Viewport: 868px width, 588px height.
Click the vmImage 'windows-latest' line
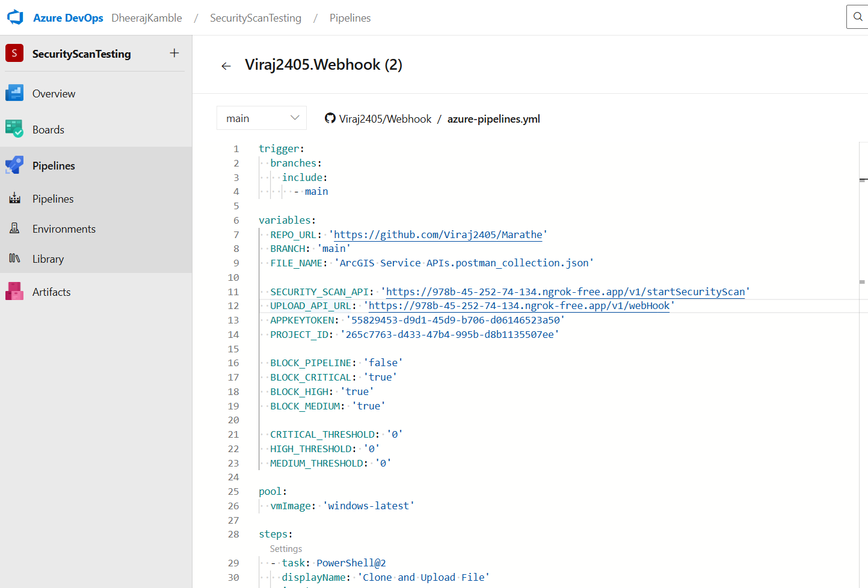coord(342,506)
